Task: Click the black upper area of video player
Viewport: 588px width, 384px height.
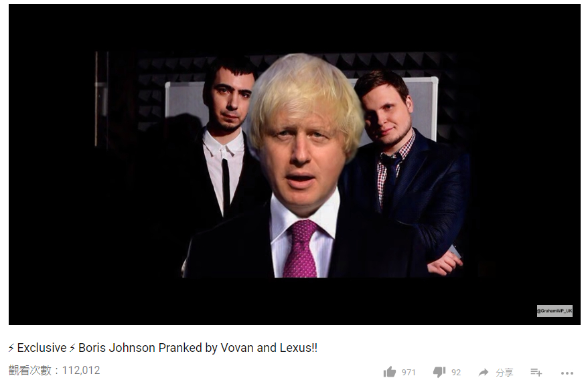Action: point(295,27)
